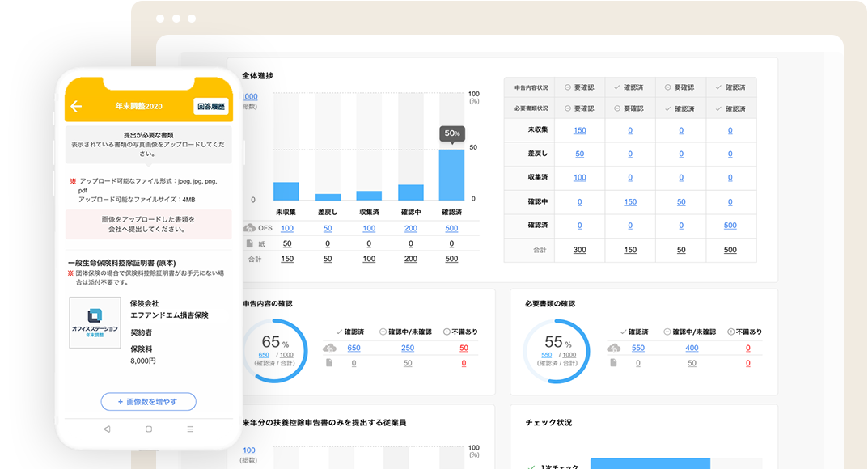This screenshot has height=469, width=868.
Task: Tap the phone's square home navigation icon
Action: 148,429
